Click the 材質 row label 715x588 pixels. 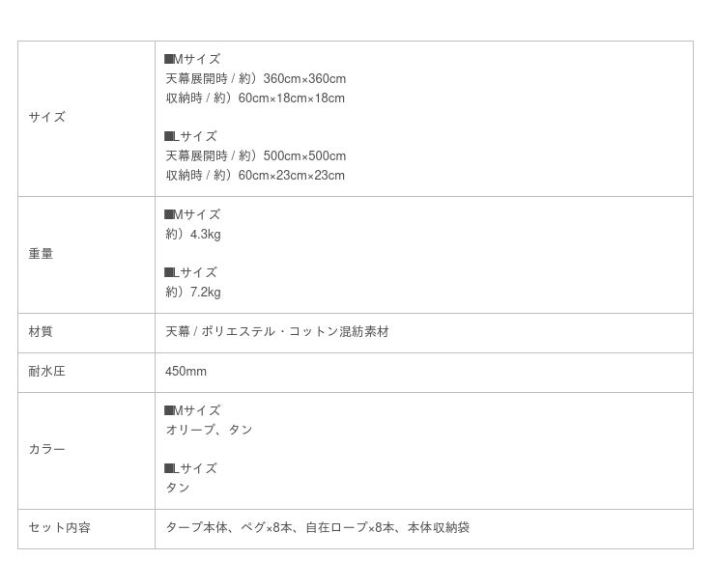[41, 332]
